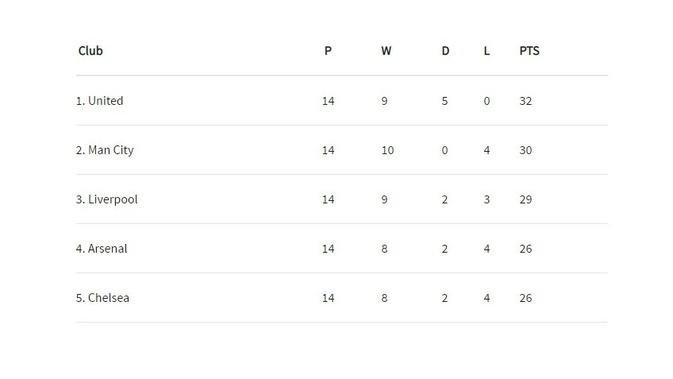Click the W column header

tap(386, 51)
